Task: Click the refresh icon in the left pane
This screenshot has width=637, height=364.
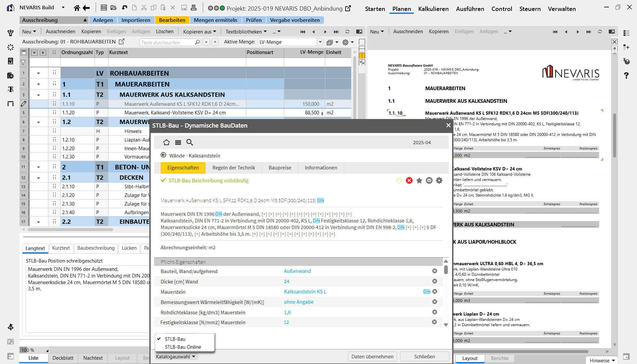Action: click(x=347, y=31)
